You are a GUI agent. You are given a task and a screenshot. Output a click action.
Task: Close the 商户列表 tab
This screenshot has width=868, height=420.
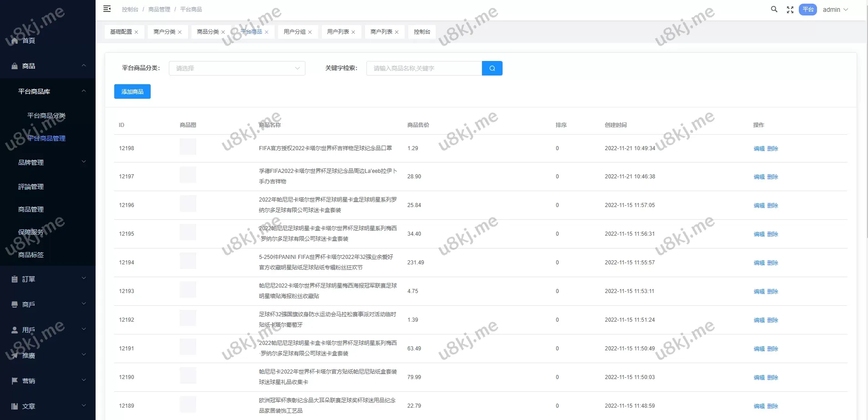pyautogui.click(x=396, y=32)
